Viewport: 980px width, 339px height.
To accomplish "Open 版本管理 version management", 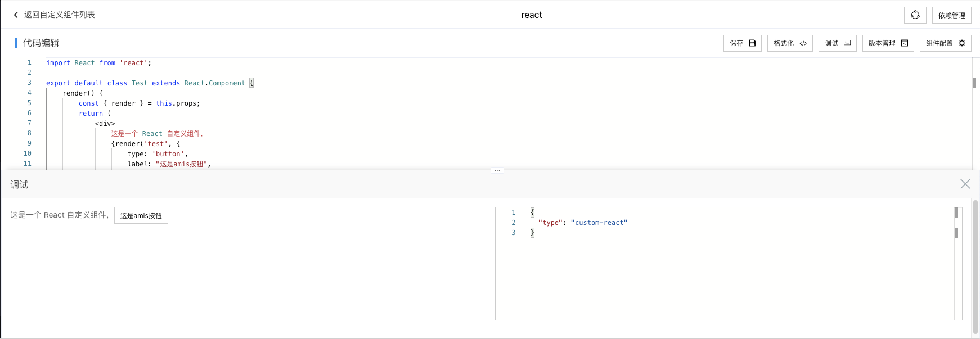I will coord(888,43).
